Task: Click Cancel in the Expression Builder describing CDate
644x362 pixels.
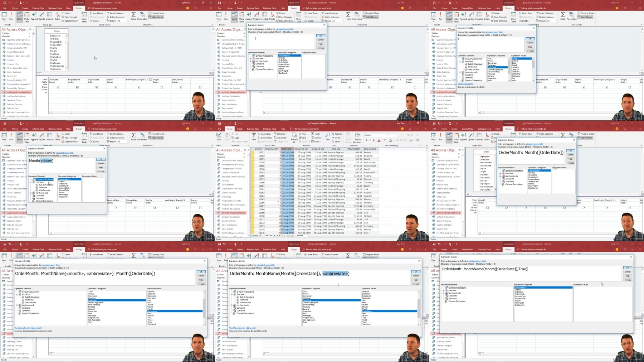Action: tap(530, 43)
